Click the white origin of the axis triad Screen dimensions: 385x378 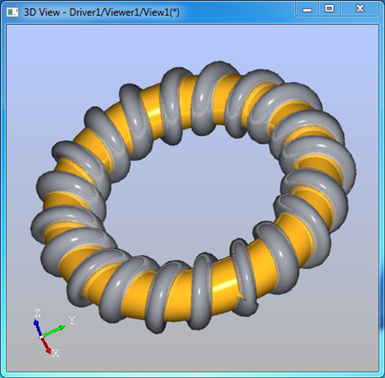tap(41, 337)
